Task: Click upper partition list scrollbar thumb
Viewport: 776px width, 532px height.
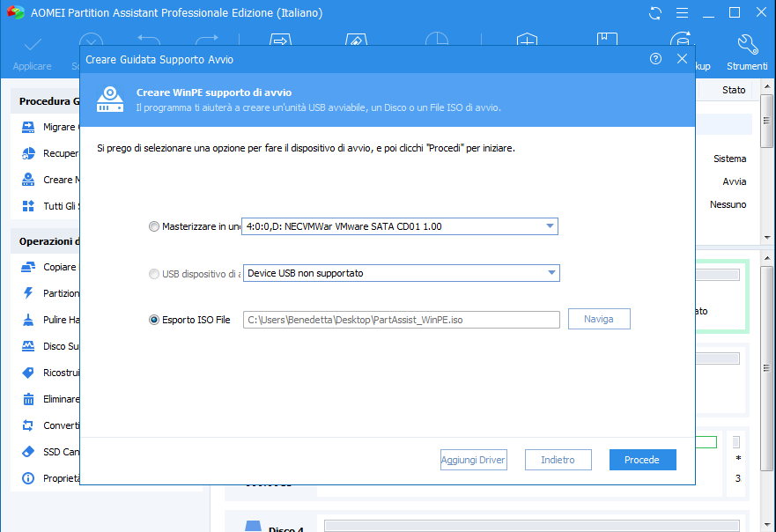Action: point(766,121)
